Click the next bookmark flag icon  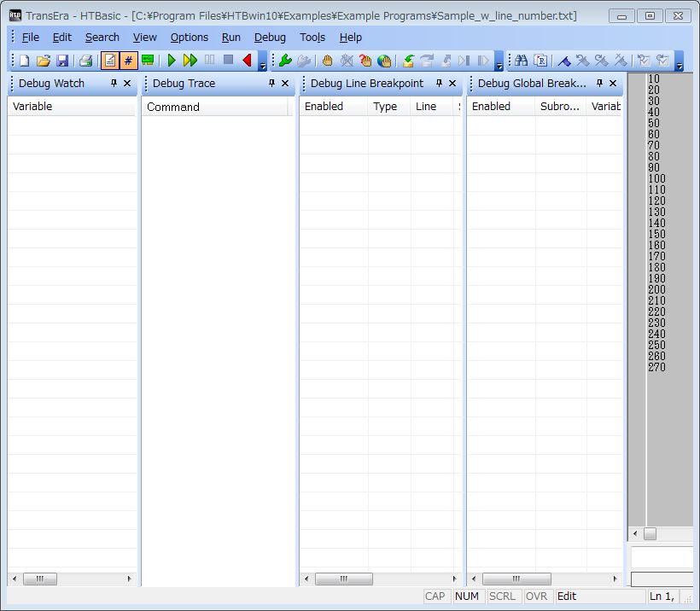[x=601, y=61]
